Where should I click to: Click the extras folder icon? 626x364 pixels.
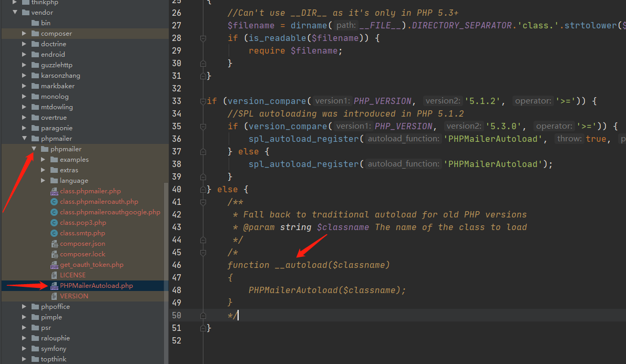pyautogui.click(x=54, y=170)
